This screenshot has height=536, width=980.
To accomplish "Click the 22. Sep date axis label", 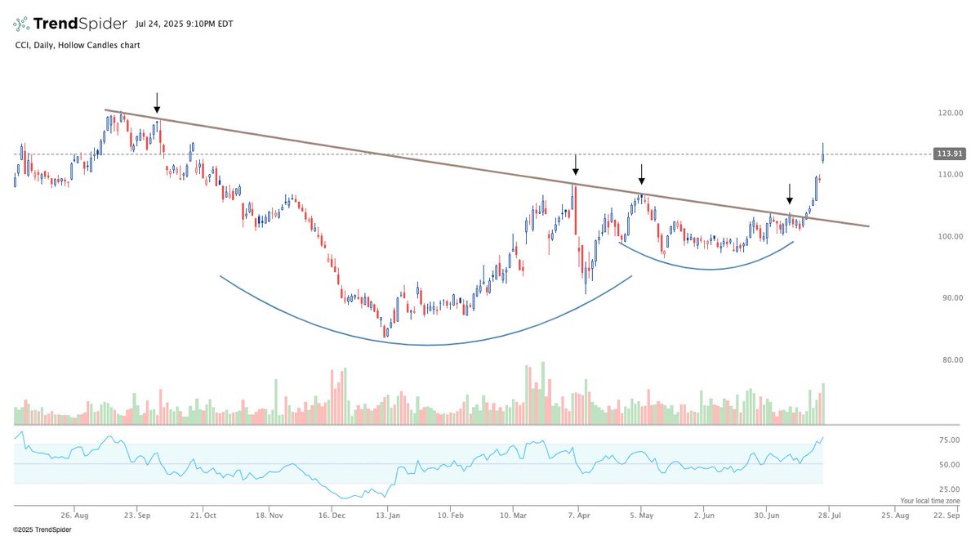I will [947, 516].
